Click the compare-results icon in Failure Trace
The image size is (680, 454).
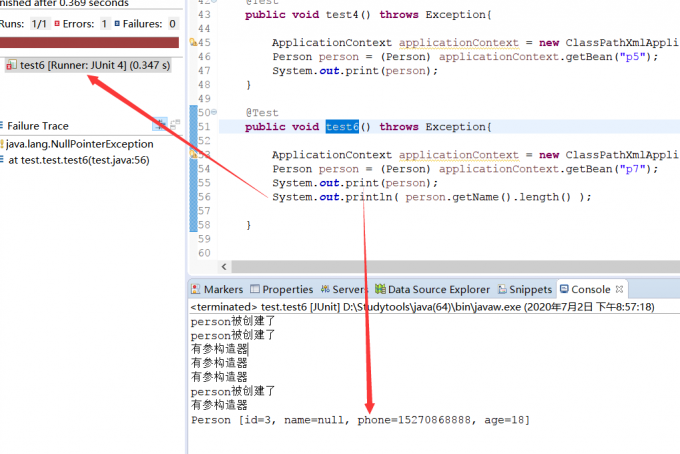175,125
